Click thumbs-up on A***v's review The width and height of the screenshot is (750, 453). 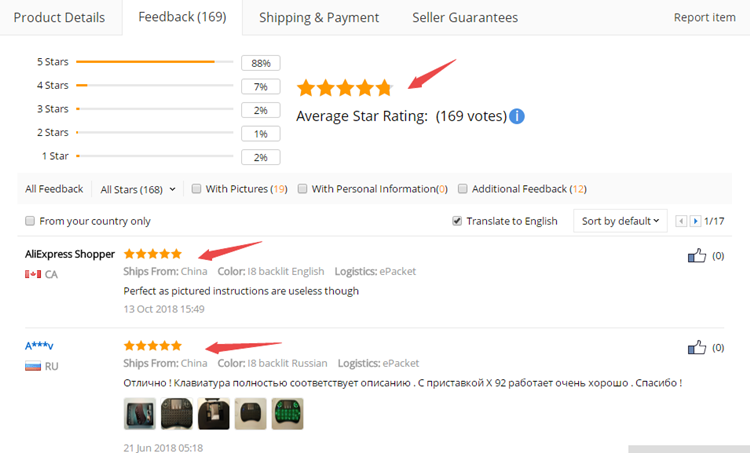(x=697, y=347)
